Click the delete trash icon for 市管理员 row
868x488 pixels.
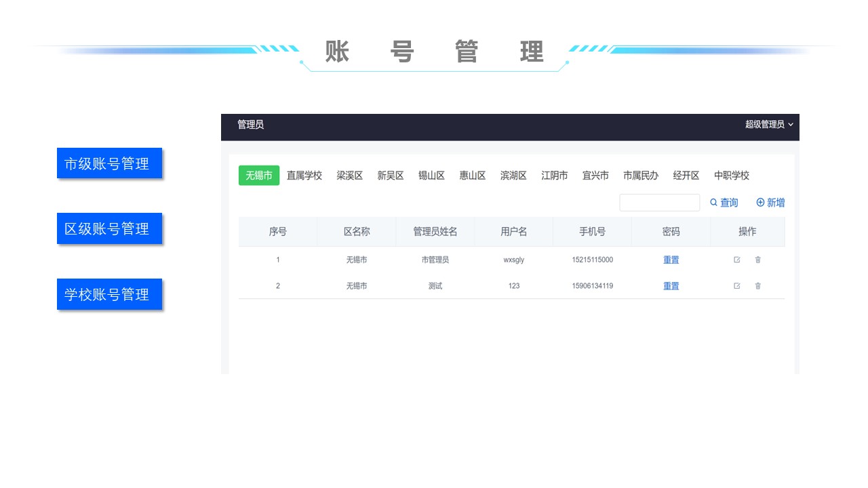coord(758,260)
